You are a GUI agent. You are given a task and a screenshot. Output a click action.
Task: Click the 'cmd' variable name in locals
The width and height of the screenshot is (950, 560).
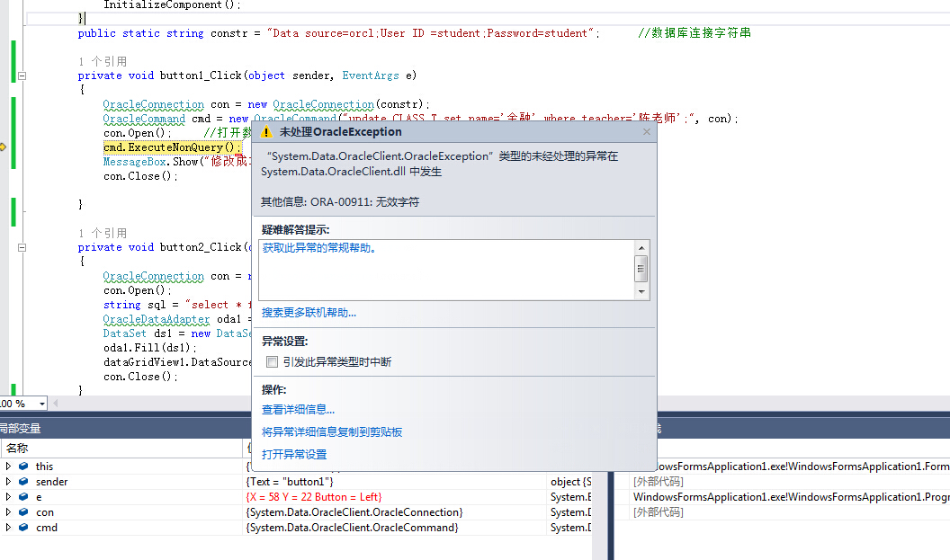pos(47,528)
